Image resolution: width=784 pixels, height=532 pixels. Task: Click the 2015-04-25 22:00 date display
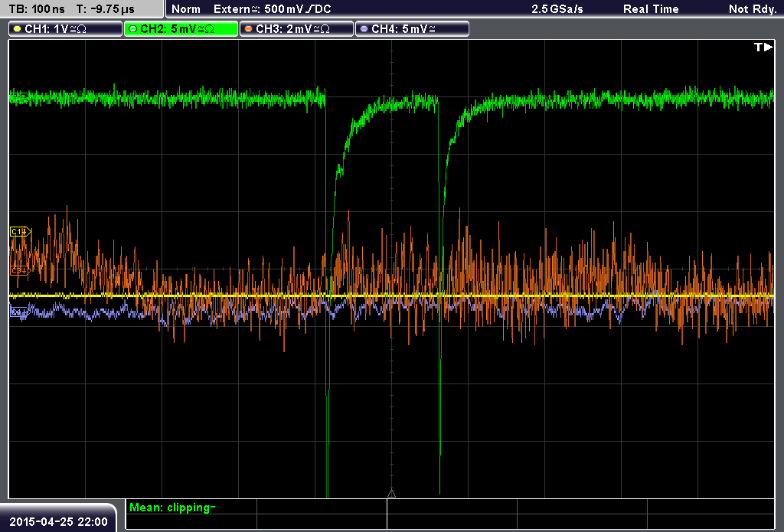[x=58, y=521]
